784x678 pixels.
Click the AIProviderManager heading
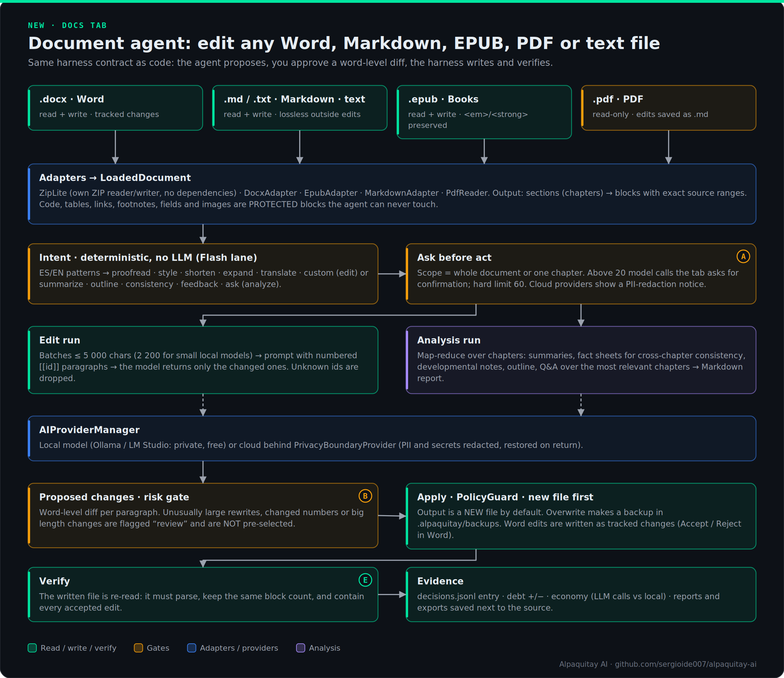coord(89,430)
